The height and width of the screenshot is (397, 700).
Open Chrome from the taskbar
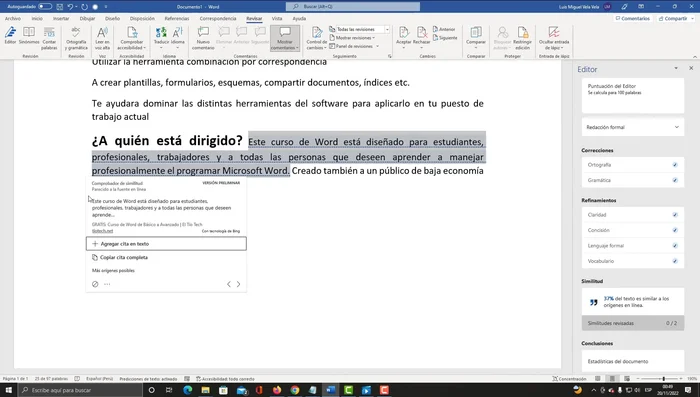click(x=295, y=390)
